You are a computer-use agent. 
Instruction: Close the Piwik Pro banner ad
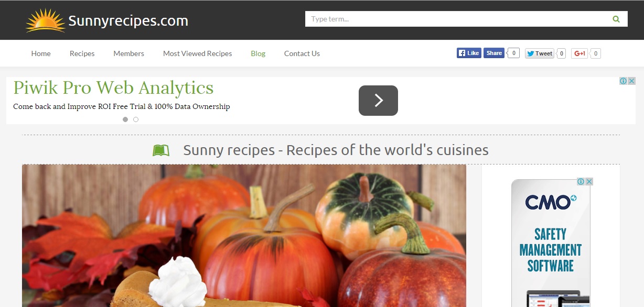click(x=632, y=81)
